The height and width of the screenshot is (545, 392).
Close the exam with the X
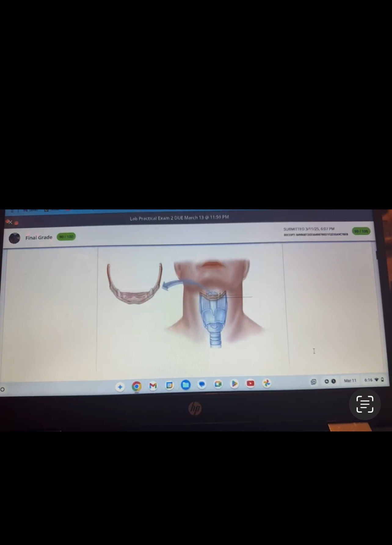[10, 222]
